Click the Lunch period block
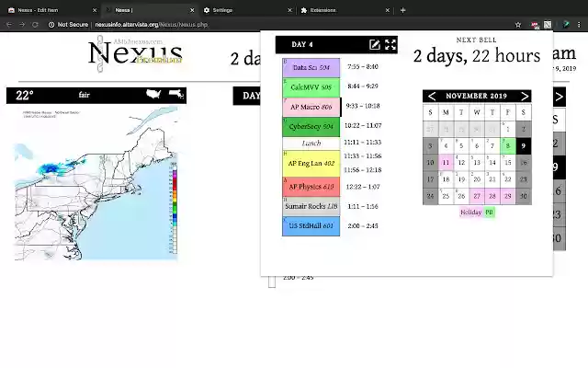588x368 pixels. (311, 144)
